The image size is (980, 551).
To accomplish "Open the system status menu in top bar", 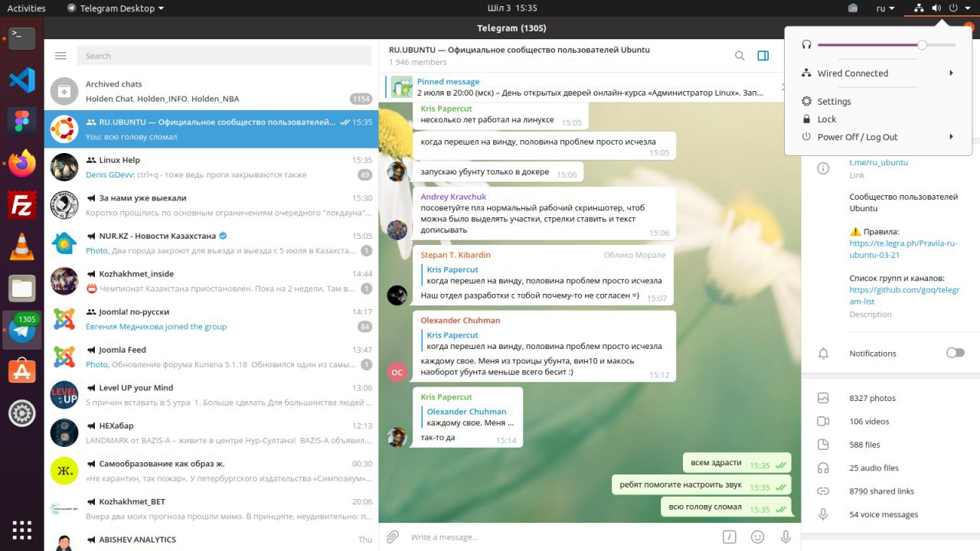I will (x=942, y=8).
